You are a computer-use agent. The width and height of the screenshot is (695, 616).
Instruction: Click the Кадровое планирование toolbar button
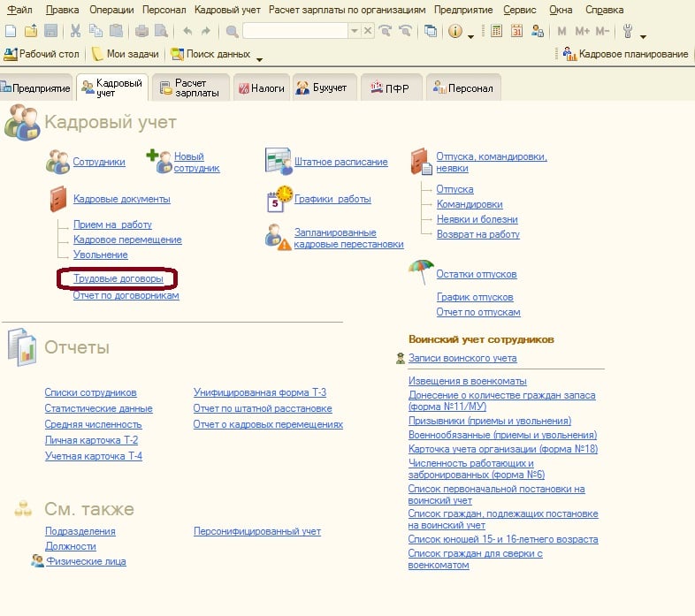click(626, 54)
